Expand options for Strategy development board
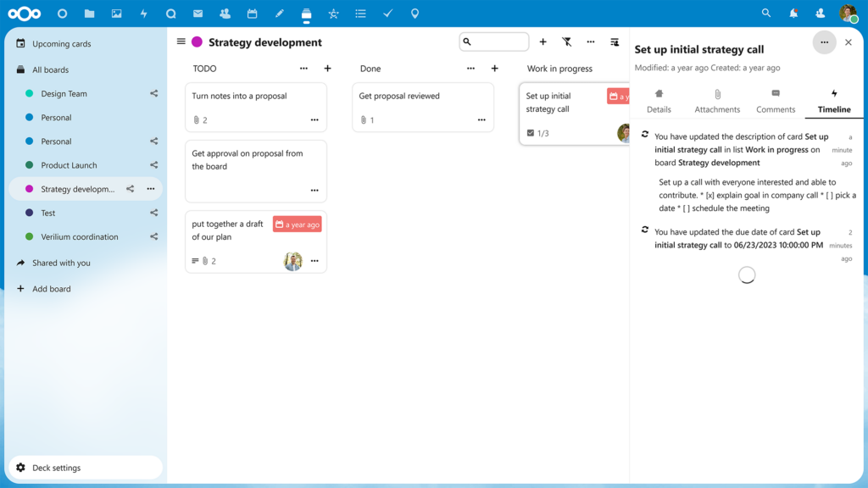Screen dimensions: 868x488 tap(151, 189)
